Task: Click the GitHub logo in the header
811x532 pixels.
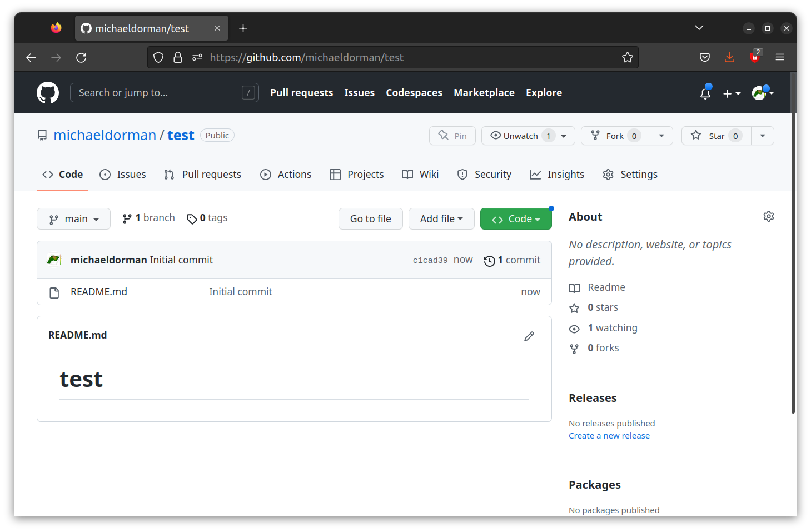Action: click(47, 92)
